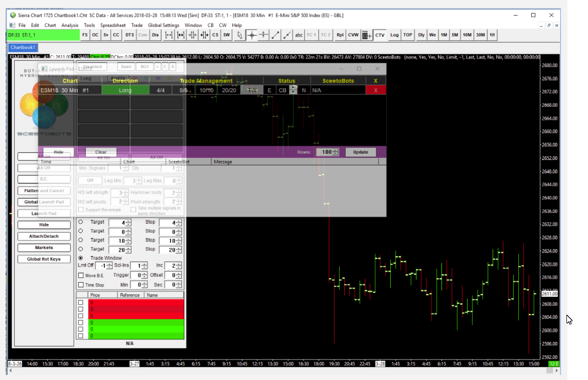Click the SW toolbar button
Screen dimensions: 588x380
click(226, 35)
